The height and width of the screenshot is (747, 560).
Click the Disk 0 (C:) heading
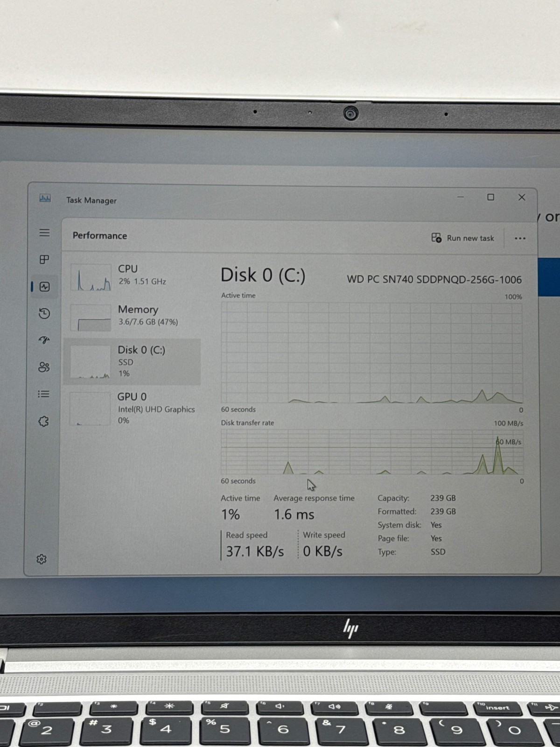coord(263,275)
